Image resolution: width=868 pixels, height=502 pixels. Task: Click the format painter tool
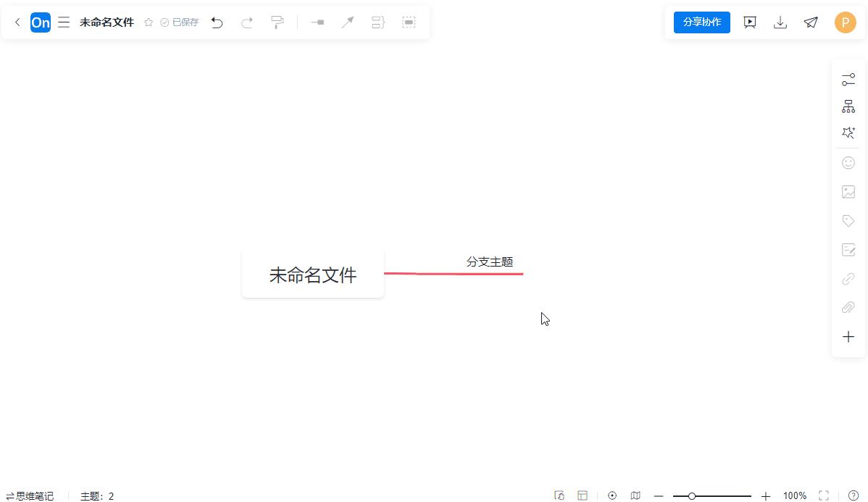(277, 22)
